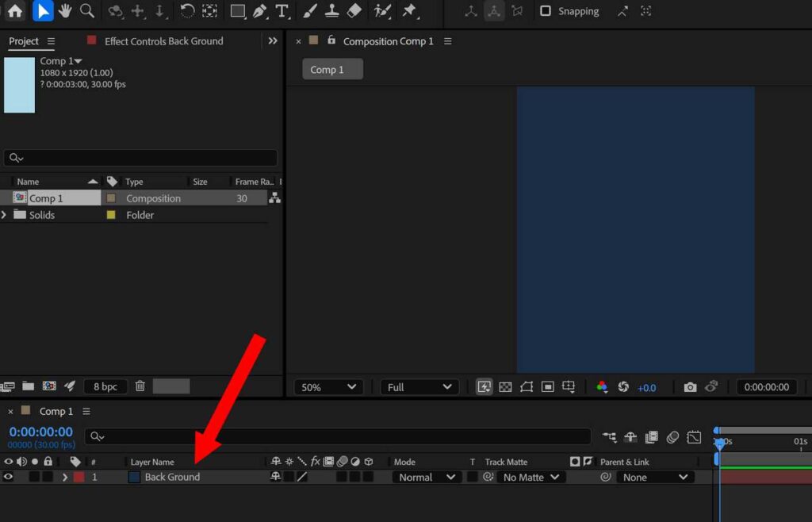Open the Normal blending mode dropdown

click(426, 477)
